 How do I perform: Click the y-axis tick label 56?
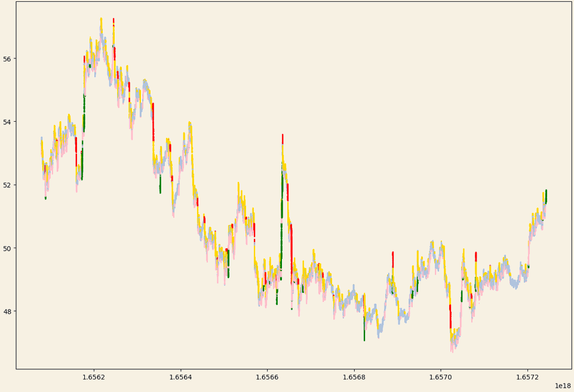tap(7, 58)
